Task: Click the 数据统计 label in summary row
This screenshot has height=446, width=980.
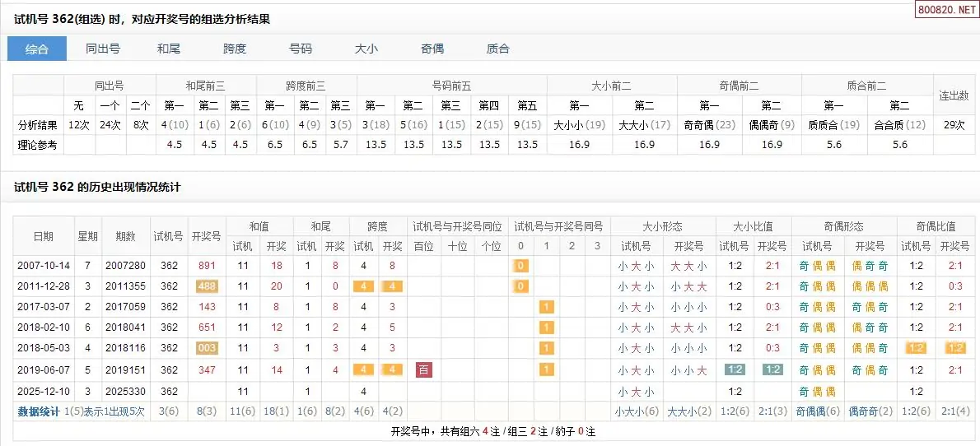Action: tap(39, 411)
